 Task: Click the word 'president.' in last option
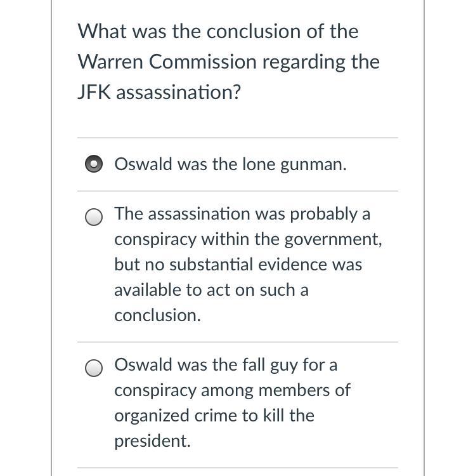click(x=152, y=441)
